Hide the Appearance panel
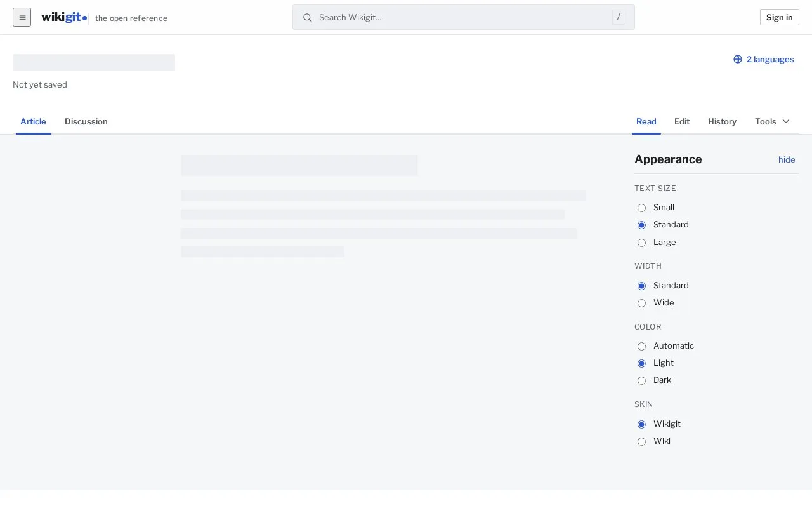 pos(787,159)
